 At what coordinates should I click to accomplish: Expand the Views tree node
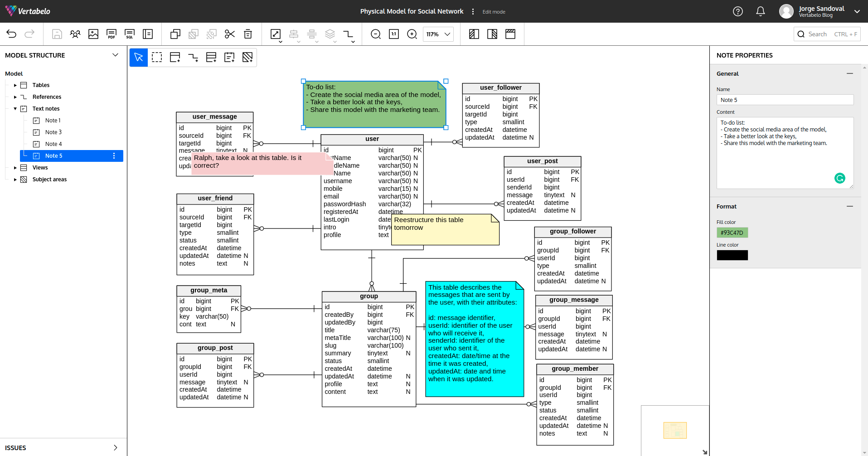coord(15,168)
